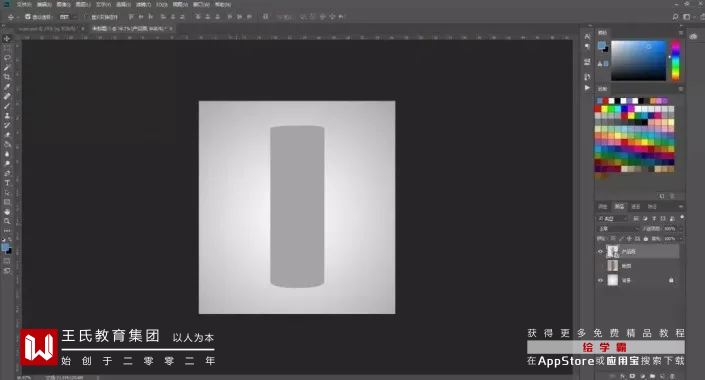Close the active document tab

tap(171, 28)
